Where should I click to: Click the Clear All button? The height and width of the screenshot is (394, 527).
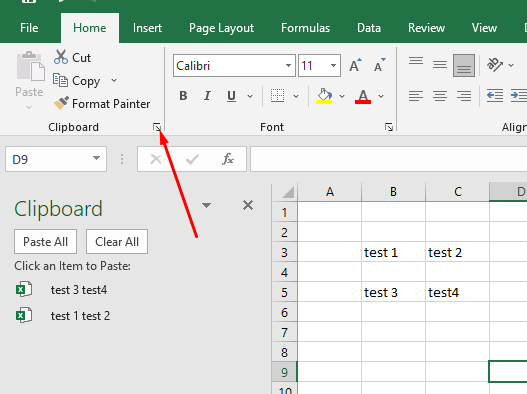pos(117,242)
